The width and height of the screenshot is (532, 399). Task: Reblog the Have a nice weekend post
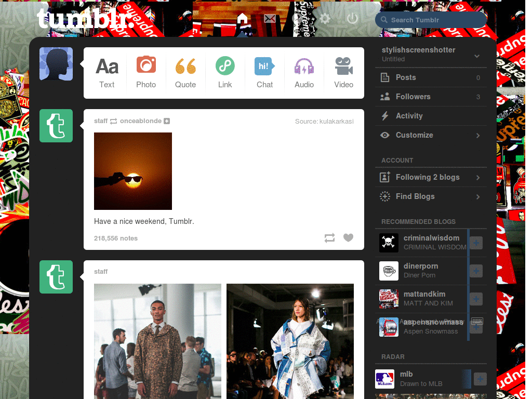tap(329, 238)
